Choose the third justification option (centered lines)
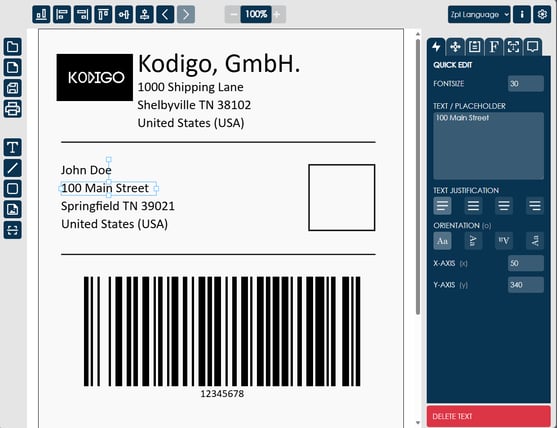 click(x=504, y=206)
